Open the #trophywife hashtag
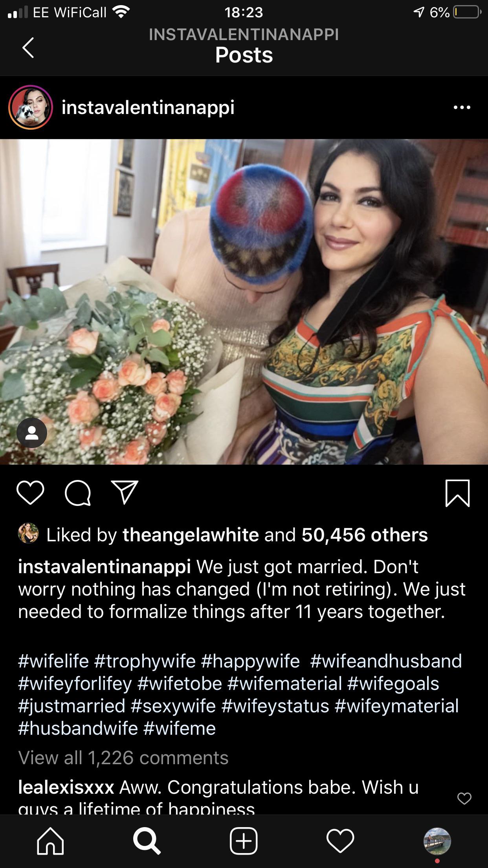This screenshot has width=488, height=868. tap(145, 661)
